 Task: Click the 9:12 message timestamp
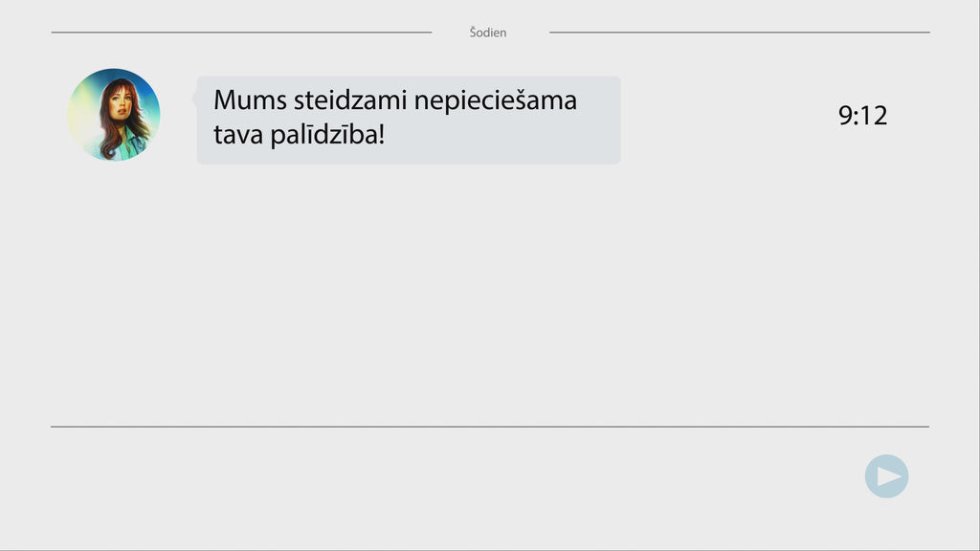coord(862,116)
